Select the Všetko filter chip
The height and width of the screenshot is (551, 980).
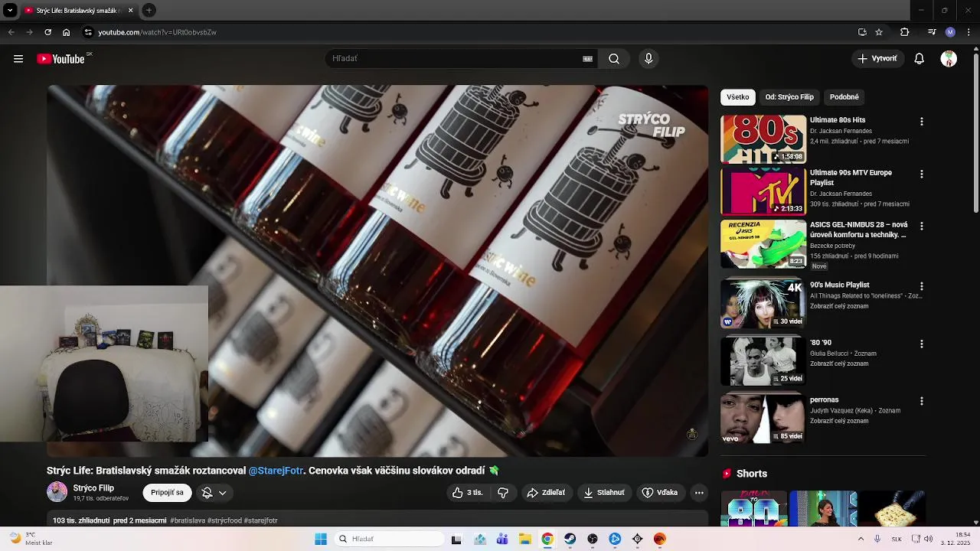738,97
